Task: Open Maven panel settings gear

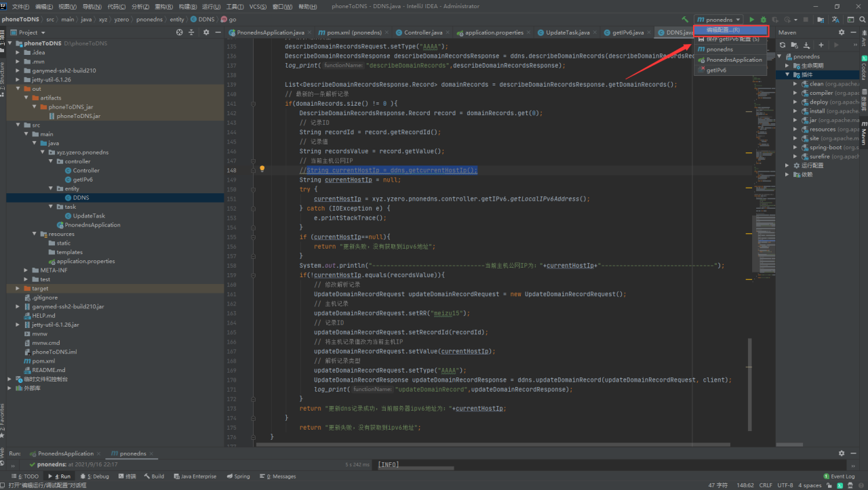Action: 842,33
